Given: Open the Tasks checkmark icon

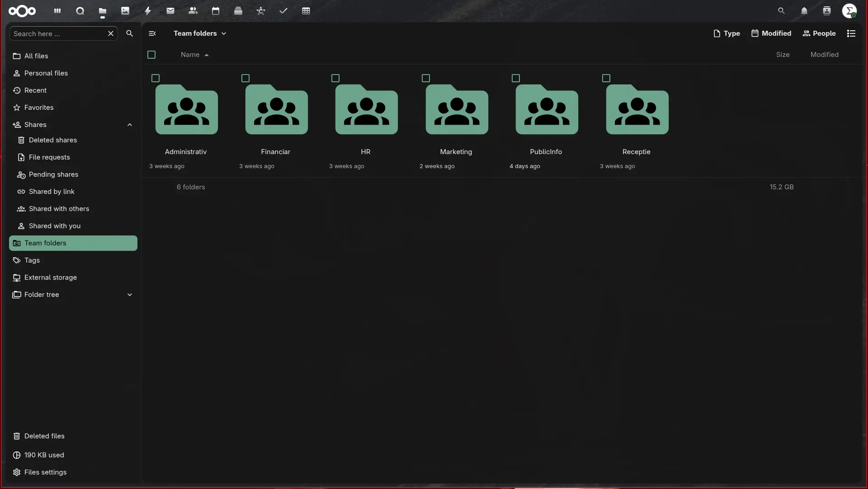Looking at the screenshot, I should pos(283,11).
